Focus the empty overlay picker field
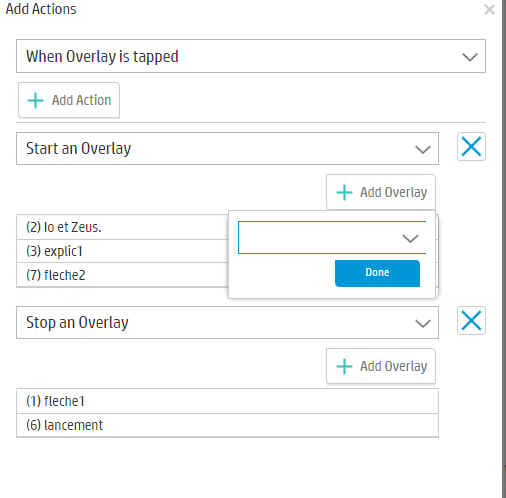The width and height of the screenshot is (506, 498). pyautogui.click(x=332, y=237)
